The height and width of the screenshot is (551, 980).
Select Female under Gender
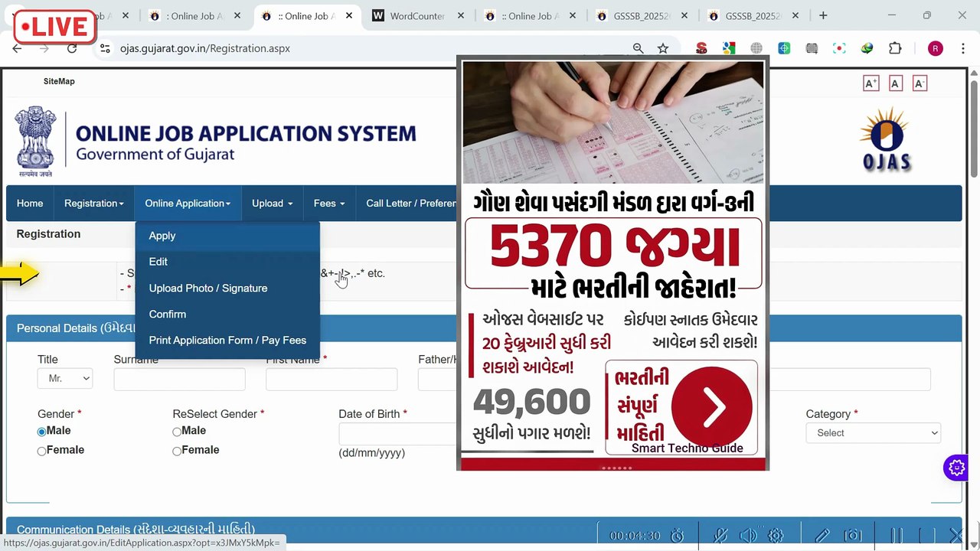click(42, 452)
